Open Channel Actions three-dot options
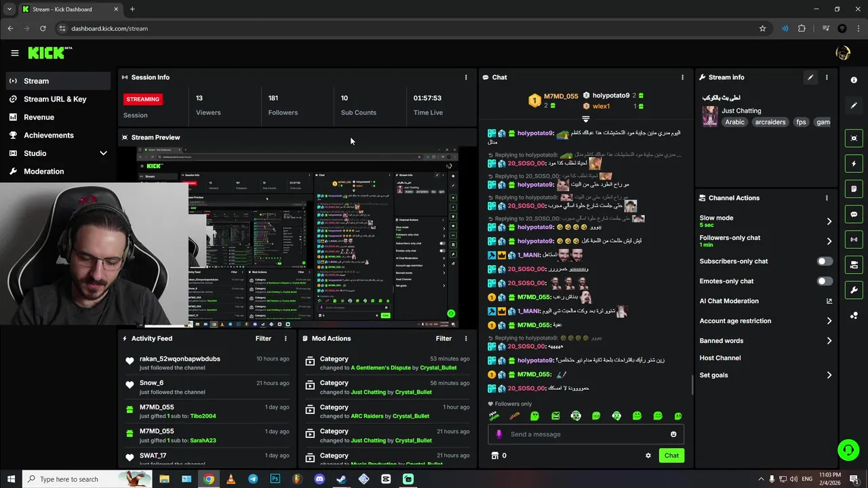 (827, 198)
